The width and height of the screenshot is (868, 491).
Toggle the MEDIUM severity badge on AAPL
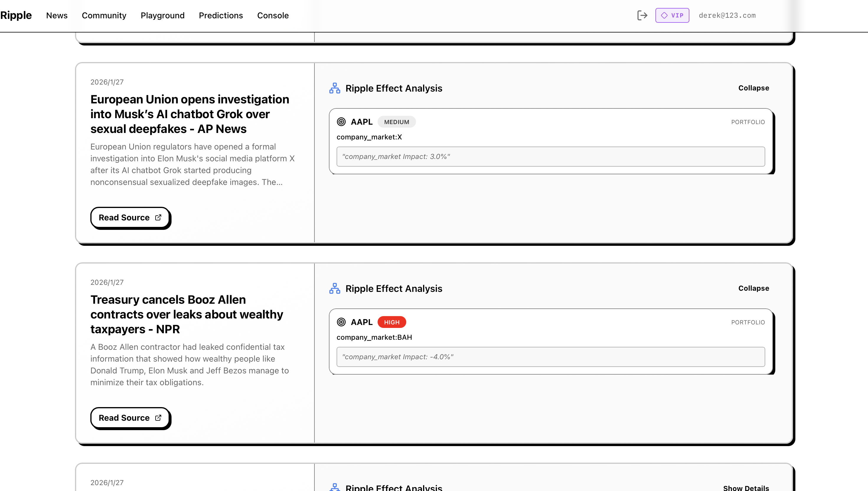397,122
